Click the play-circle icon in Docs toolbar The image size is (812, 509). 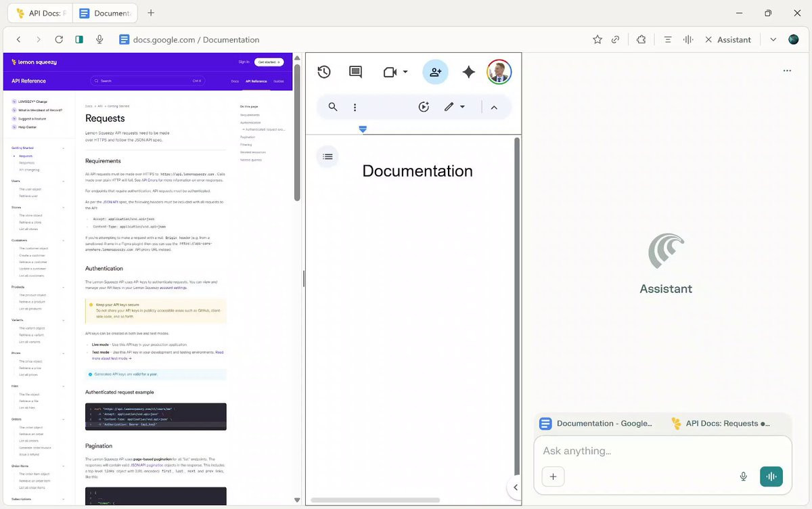424,107
